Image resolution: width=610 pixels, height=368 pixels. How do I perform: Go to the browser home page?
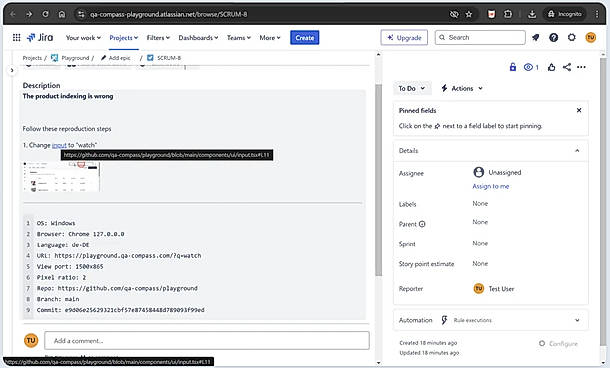click(61, 14)
